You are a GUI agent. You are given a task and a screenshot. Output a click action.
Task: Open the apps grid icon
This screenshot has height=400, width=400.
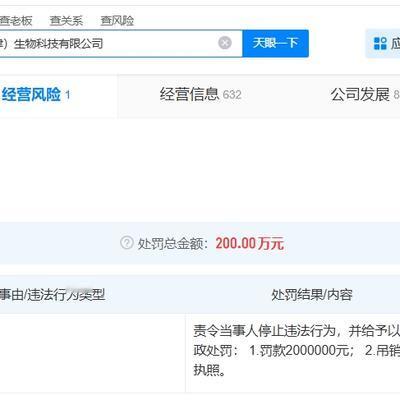tap(380, 44)
